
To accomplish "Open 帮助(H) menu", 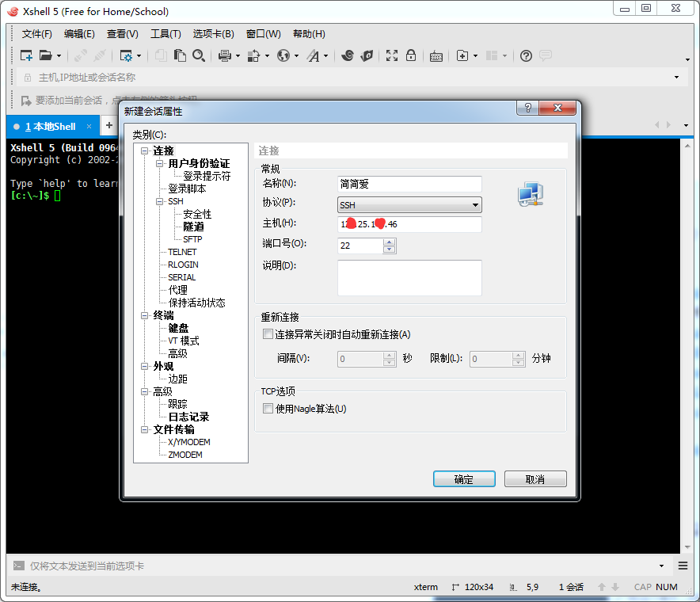I will (x=309, y=34).
